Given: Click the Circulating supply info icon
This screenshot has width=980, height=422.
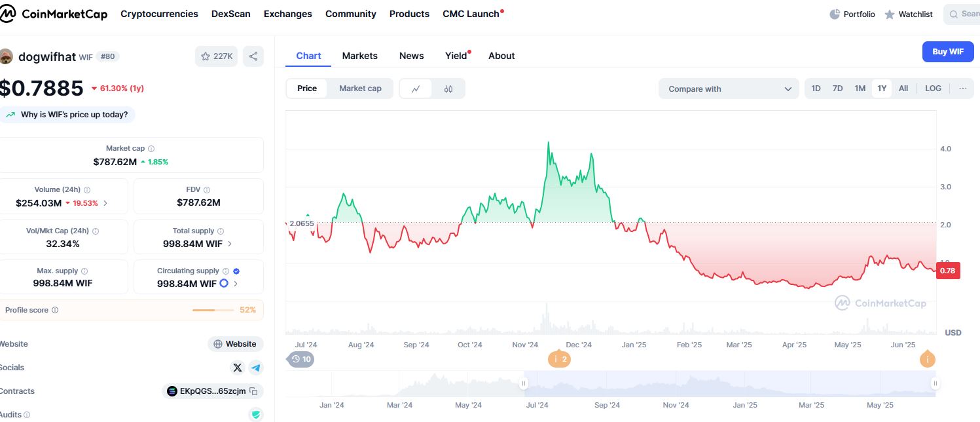Looking at the screenshot, I should pyautogui.click(x=226, y=271).
